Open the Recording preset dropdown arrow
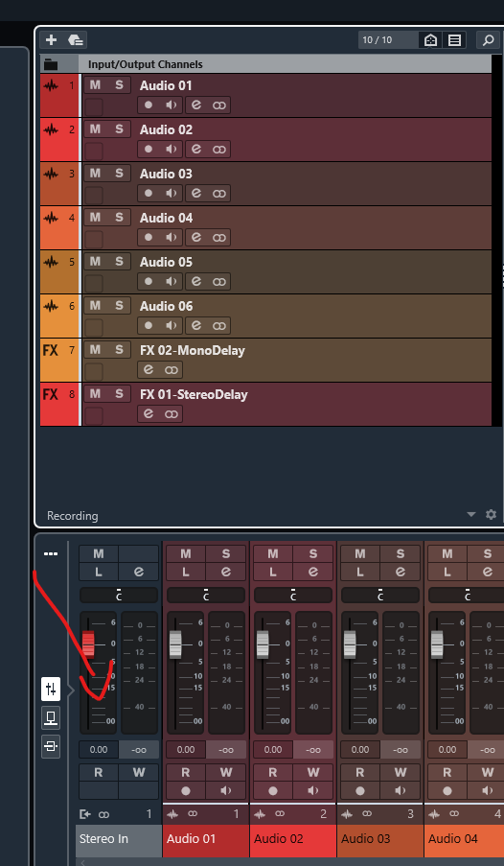This screenshot has height=866, width=504. coord(470,514)
